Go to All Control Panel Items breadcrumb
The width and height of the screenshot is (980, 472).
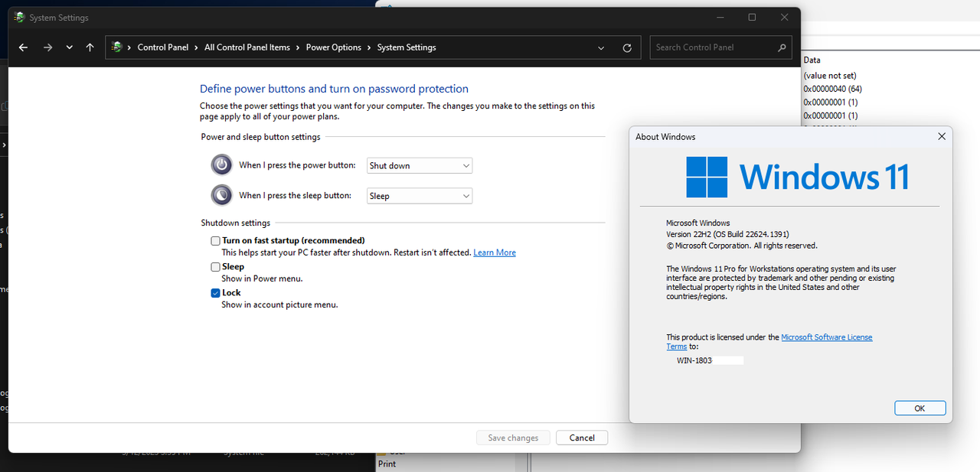click(x=247, y=47)
